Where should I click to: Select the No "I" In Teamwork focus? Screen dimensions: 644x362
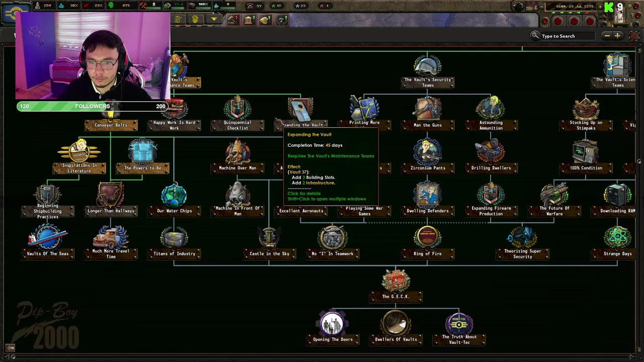click(x=333, y=242)
